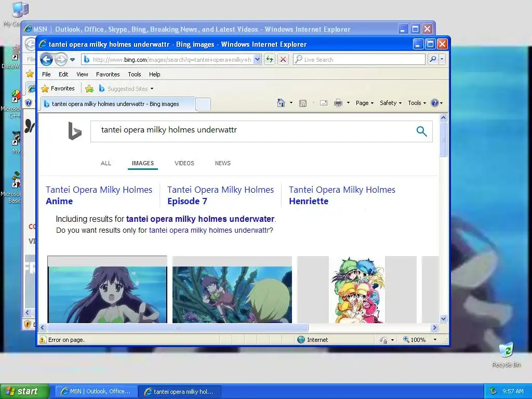Click Add to Favorites Bar star icon
The height and width of the screenshot is (399, 532).
pos(89,88)
